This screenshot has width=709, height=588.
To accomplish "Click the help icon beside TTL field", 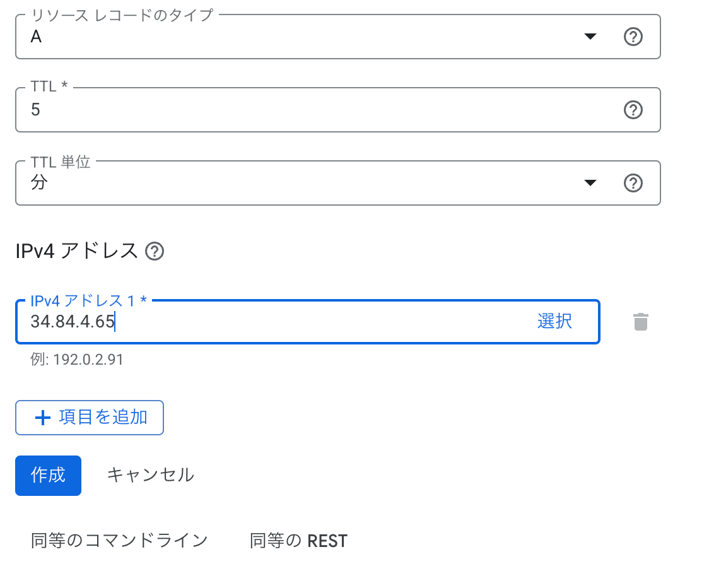I will pos(633,110).
